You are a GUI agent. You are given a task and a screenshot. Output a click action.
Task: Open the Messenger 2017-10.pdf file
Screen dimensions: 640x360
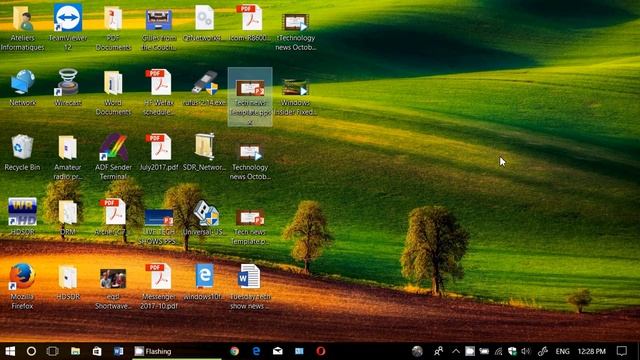[159, 287]
